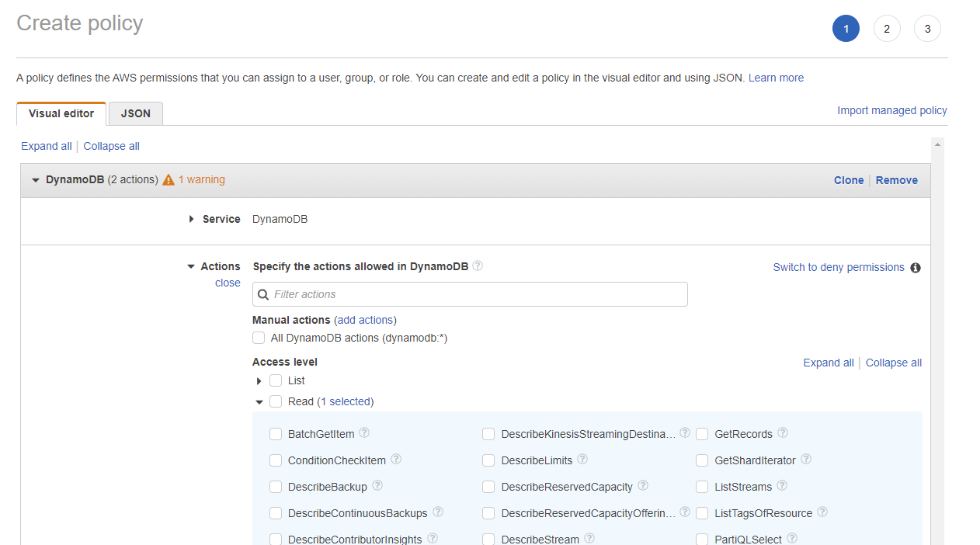This screenshot has width=980, height=545.
Task: Check the ListTagsOfResource checkbox
Action: tap(702, 513)
